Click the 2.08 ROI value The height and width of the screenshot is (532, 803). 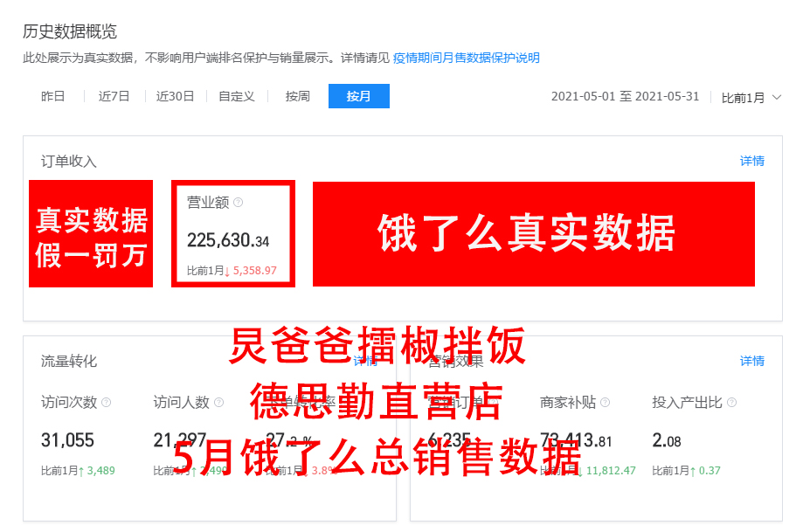coord(667,440)
